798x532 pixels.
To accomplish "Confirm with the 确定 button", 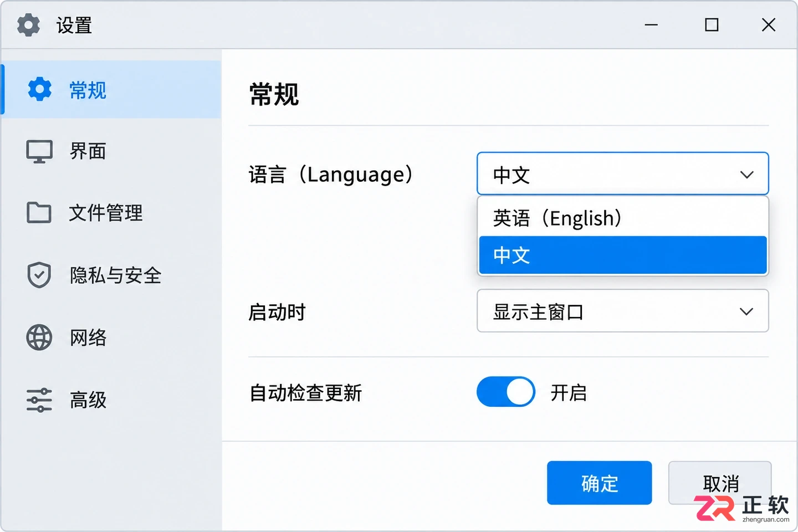I will click(600, 483).
